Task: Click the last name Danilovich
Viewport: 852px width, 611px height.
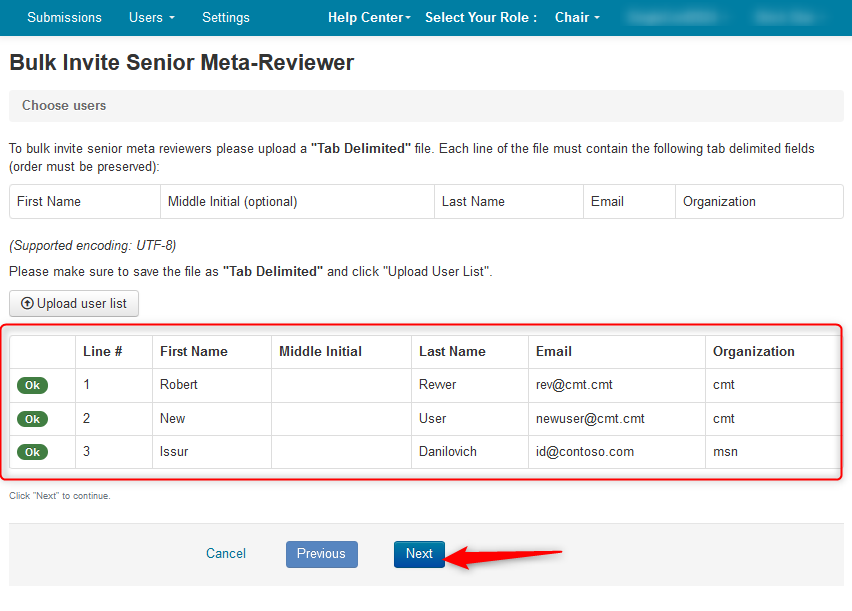Action: click(448, 452)
